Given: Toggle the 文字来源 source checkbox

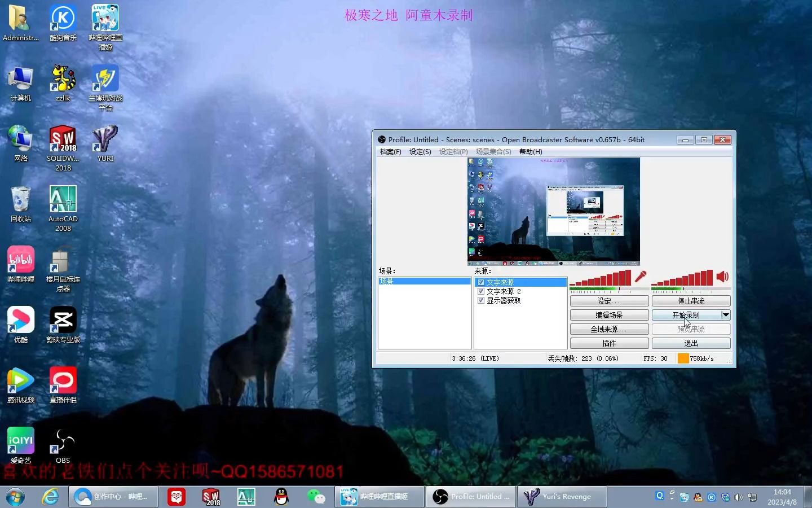Looking at the screenshot, I should (481, 282).
